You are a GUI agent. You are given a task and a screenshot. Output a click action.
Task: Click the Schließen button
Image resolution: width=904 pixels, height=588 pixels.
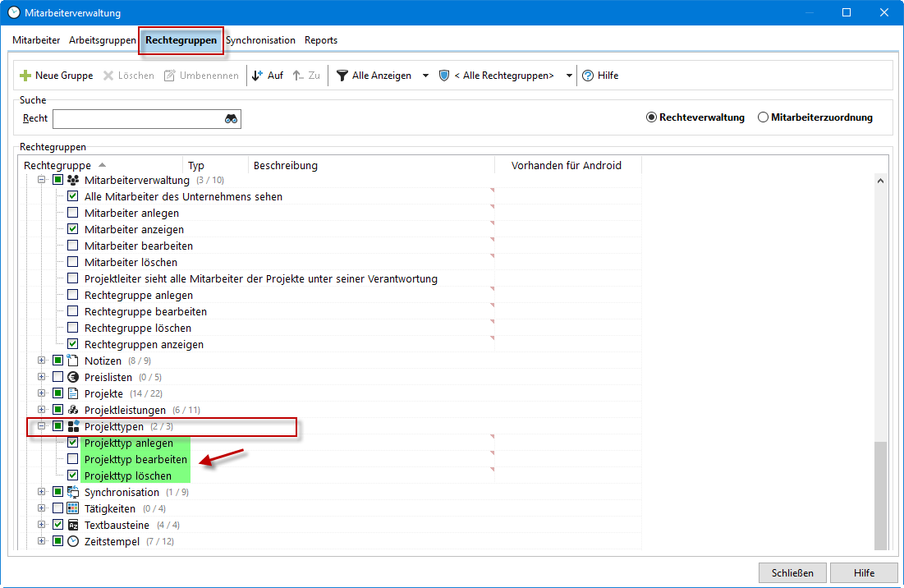(792, 572)
